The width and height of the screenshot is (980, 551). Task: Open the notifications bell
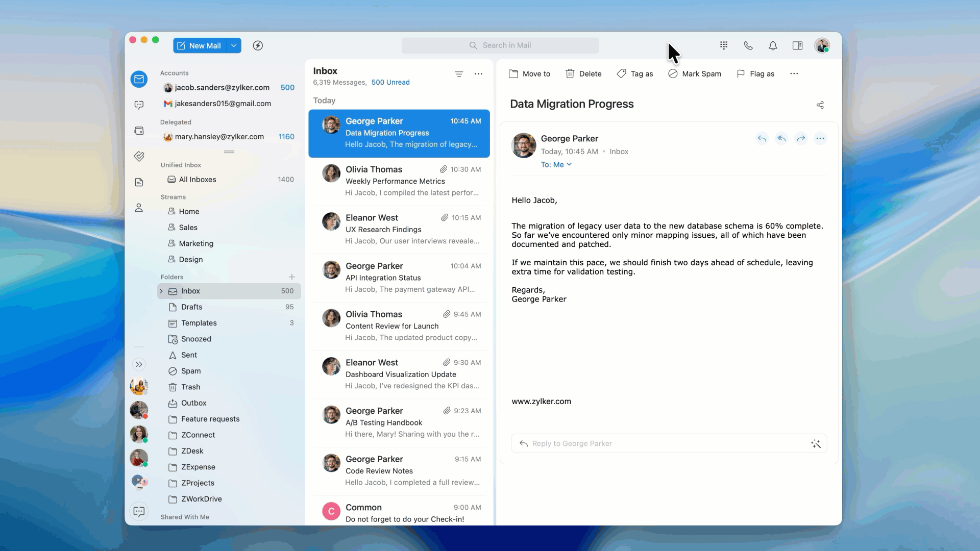pyautogui.click(x=773, y=45)
